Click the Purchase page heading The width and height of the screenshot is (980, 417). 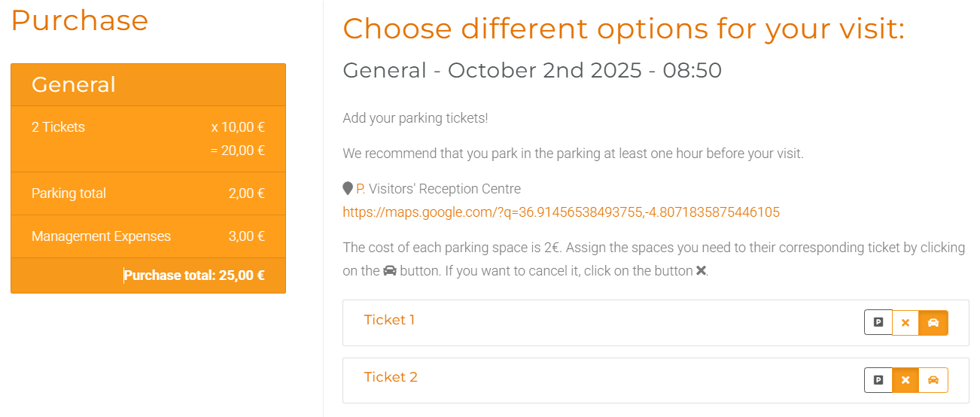pos(80,20)
